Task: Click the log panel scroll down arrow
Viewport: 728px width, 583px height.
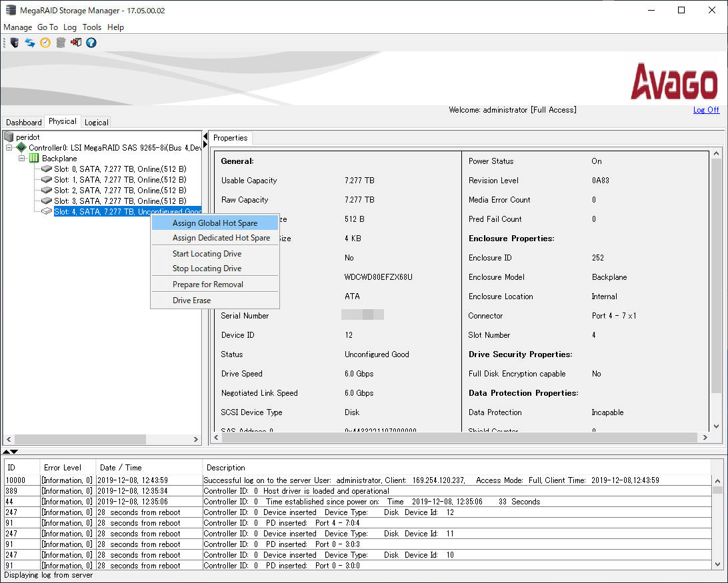Action: point(717,564)
